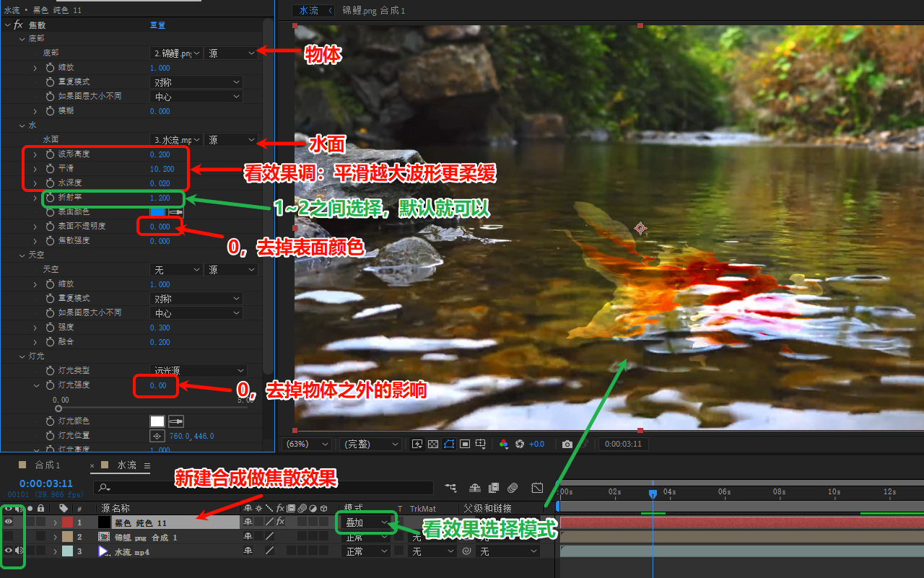Click the 灯光位置 crosshair point picker
The width and height of the screenshot is (924, 578).
pos(157,436)
